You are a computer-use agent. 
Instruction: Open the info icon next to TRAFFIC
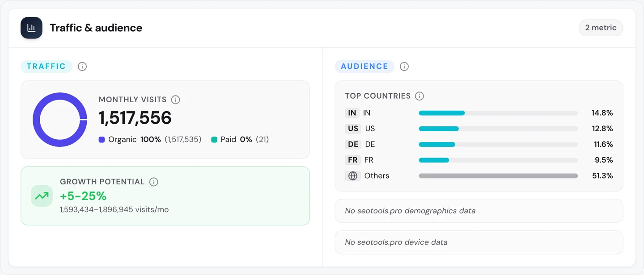[82, 67]
